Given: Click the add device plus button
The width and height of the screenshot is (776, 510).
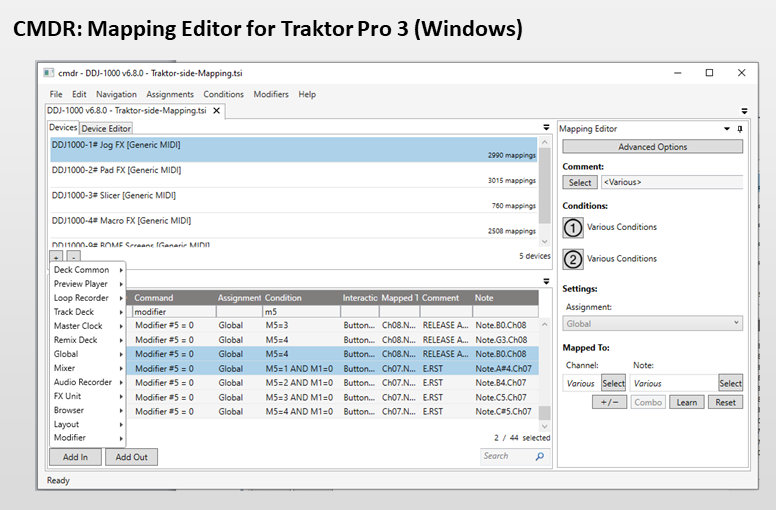Looking at the screenshot, I should tap(56, 257).
